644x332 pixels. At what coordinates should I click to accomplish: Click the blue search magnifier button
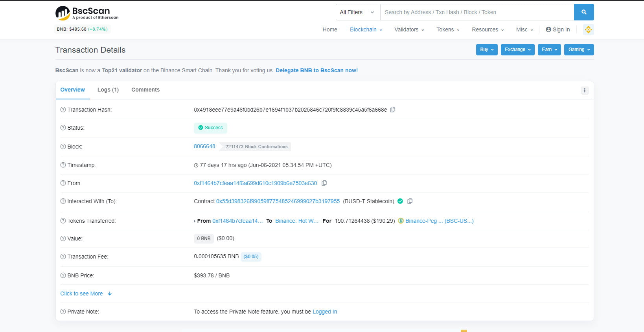click(x=584, y=12)
